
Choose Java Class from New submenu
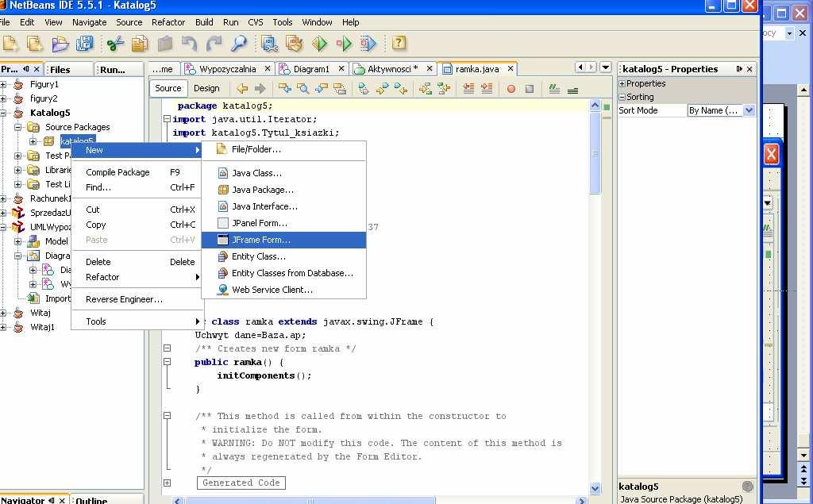(x=283, y=173)
